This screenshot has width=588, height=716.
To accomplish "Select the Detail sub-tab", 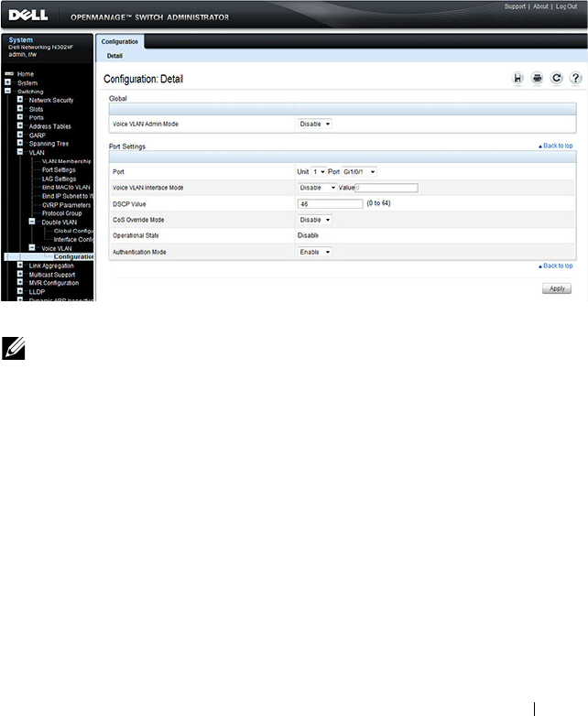I will click(114, 56).
